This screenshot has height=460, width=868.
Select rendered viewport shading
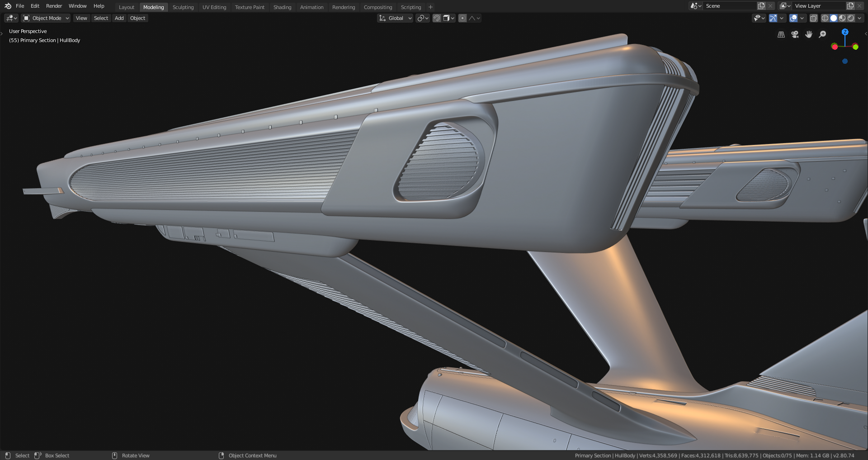click(851, 18)
